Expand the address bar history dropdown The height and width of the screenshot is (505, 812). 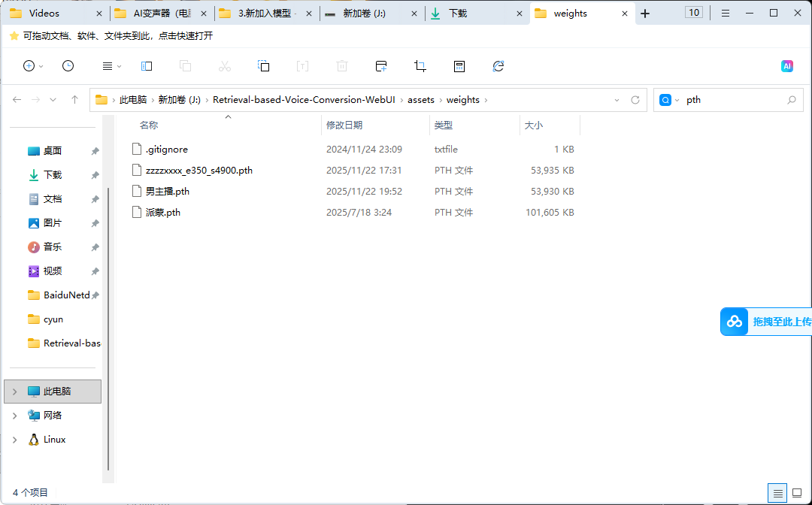(617, 100)
